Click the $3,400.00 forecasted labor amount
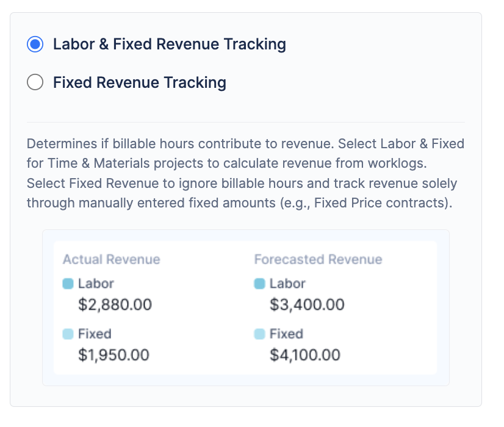The width and height of the screenshot is (504, 427). coord(307,304)
